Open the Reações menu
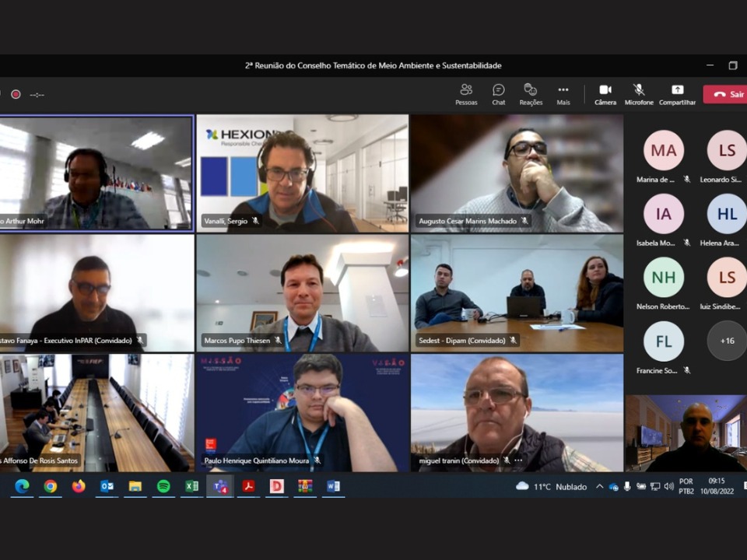747x560 pixels. 531,94
